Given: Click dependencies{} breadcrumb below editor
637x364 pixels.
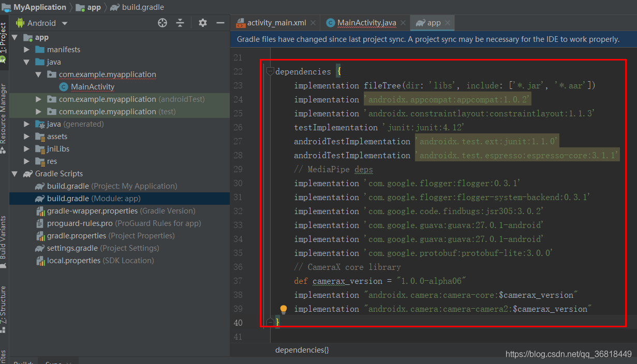Looking at the screenshot, I should click(x=302, y=350).
